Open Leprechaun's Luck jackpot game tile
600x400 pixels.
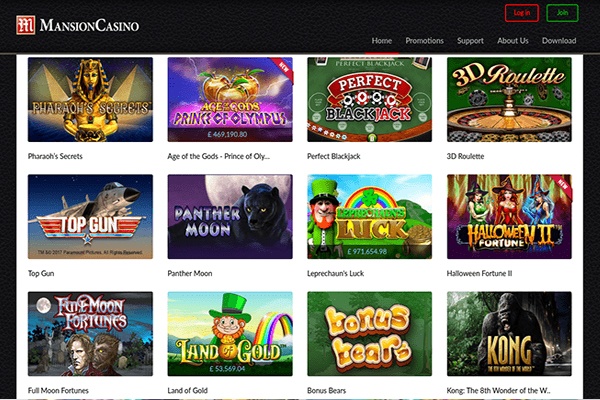370,217
